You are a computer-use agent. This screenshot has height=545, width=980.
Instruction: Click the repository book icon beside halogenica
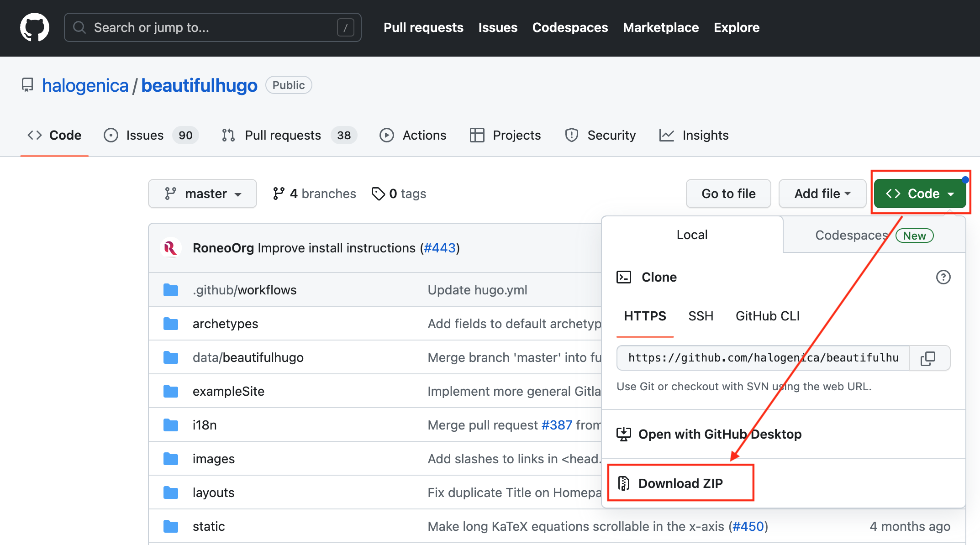coord(27,85)
